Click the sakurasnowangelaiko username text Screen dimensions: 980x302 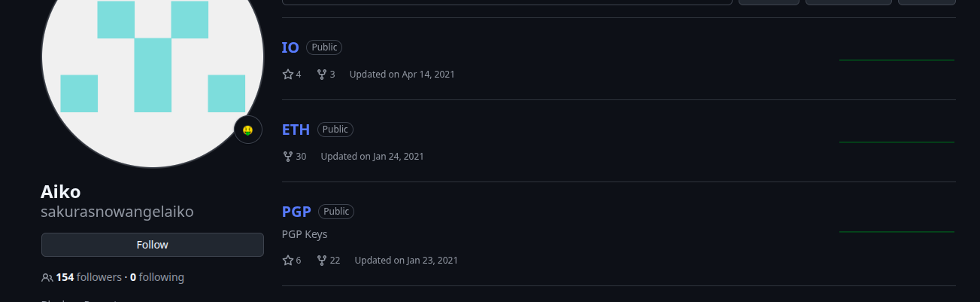coord(117,212)
